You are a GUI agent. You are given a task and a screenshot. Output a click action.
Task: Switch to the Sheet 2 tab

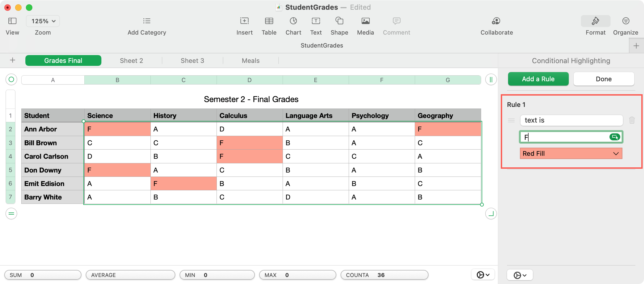coord(131,60)
